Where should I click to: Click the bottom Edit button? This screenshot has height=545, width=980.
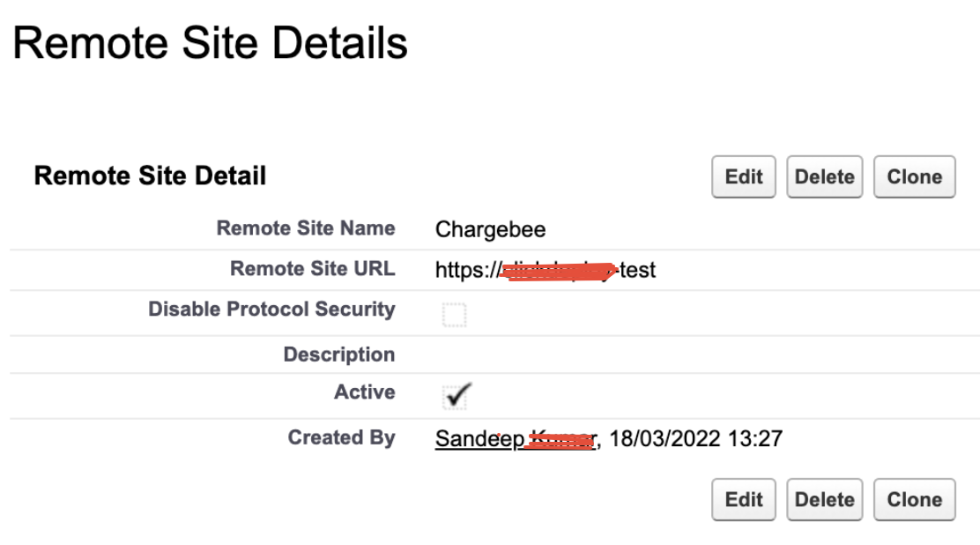(744, 500)
